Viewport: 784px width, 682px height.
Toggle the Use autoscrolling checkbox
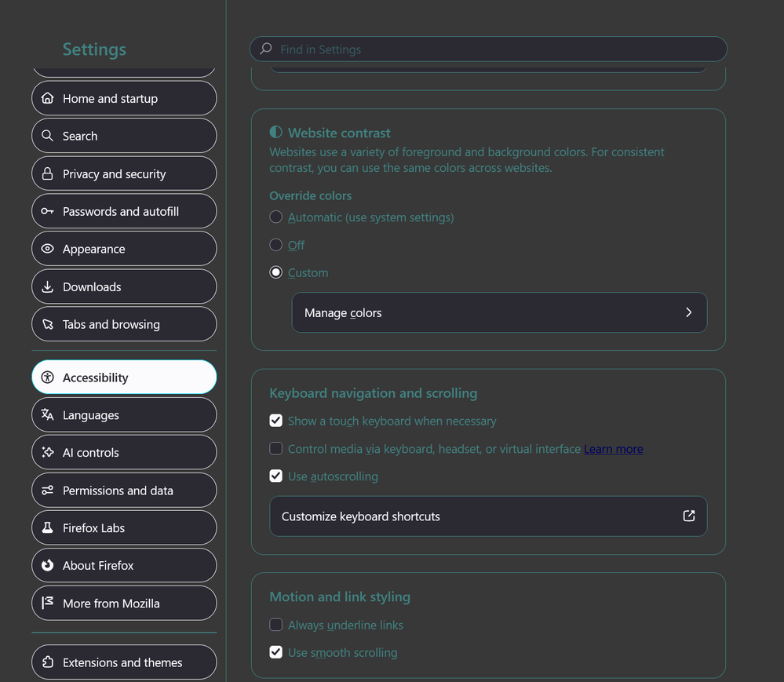pos(276,476)
